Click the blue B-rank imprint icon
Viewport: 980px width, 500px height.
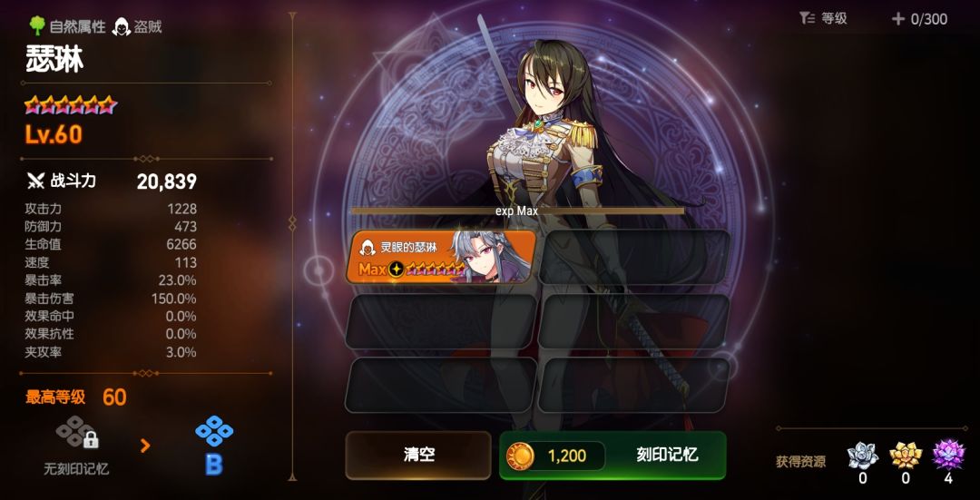[214, 430]
